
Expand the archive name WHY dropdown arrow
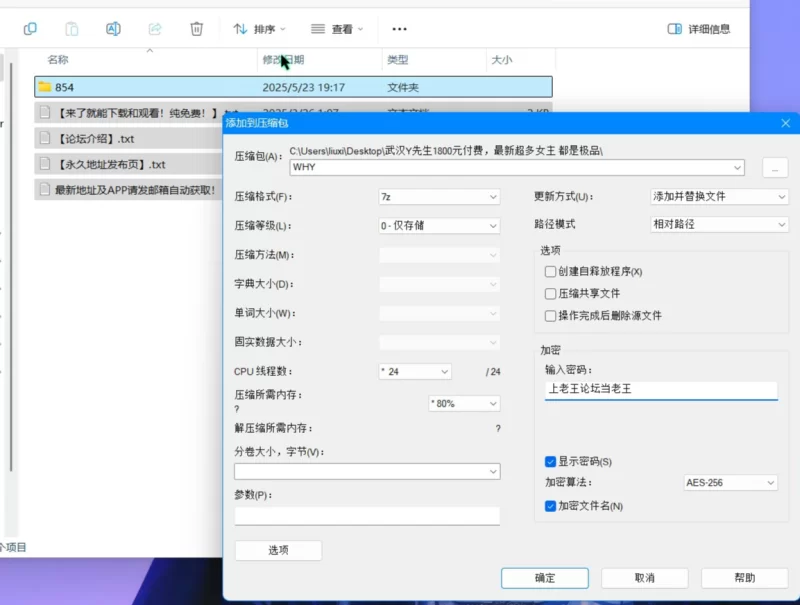coord(737,167)
